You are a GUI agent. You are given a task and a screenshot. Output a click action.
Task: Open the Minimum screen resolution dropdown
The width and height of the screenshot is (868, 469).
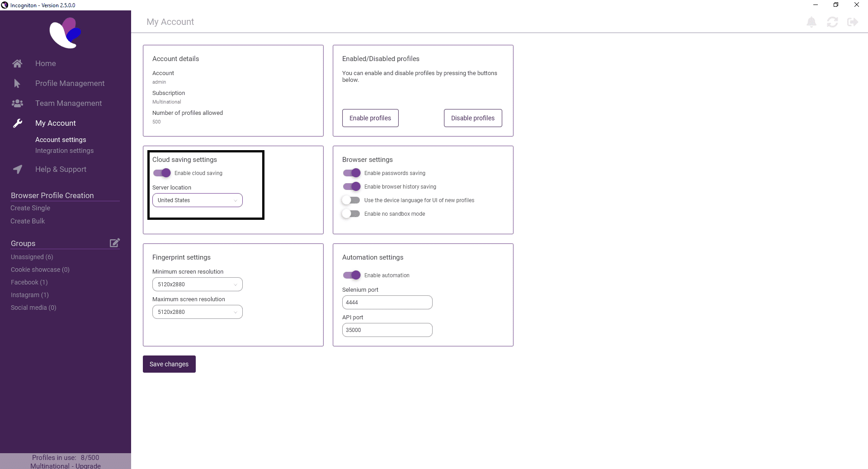[197, 284]
